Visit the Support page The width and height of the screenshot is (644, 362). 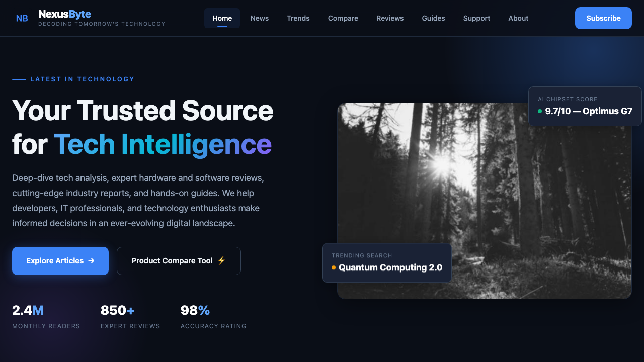click(476, 18)
